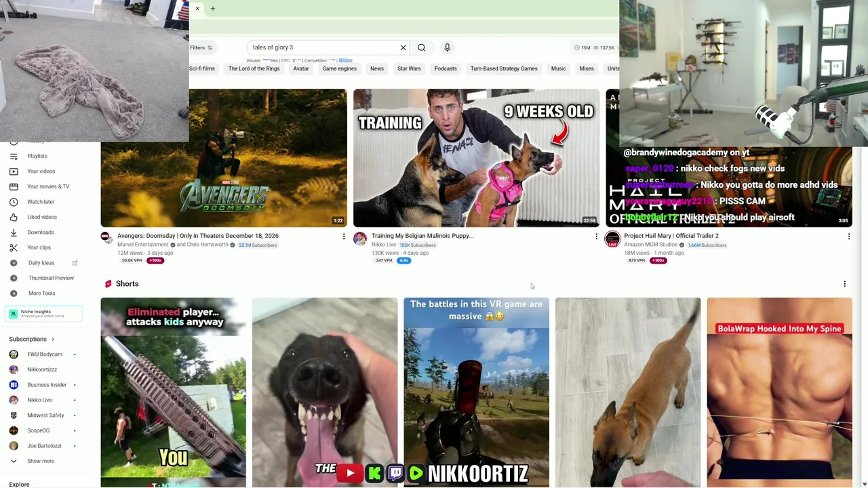The width and height of the screenshot is (868, 488).
Task: Open the Filters button
Action: 201,47
